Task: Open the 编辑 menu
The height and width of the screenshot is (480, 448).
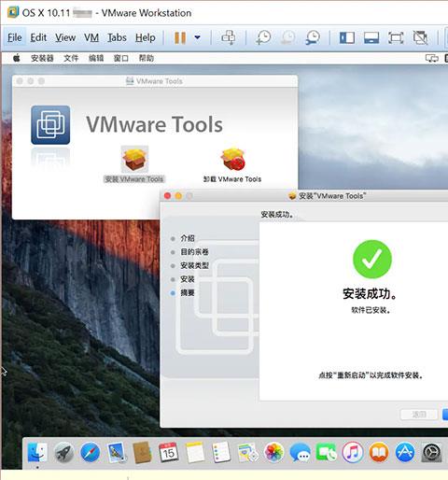Action: coord(96,58)
